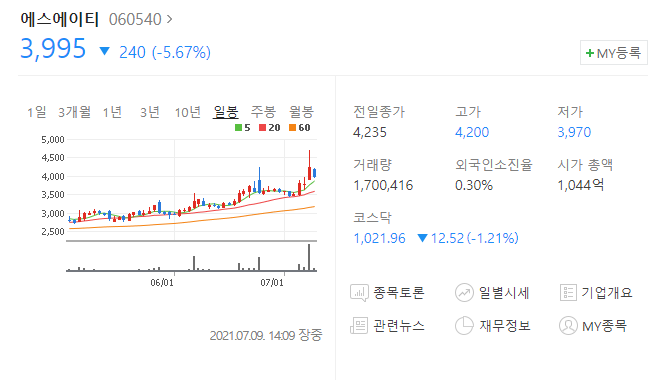Viewport: 662px width, 380px height.
Task: Expand stock code 060540 chevron arrow
Action: 169,19
